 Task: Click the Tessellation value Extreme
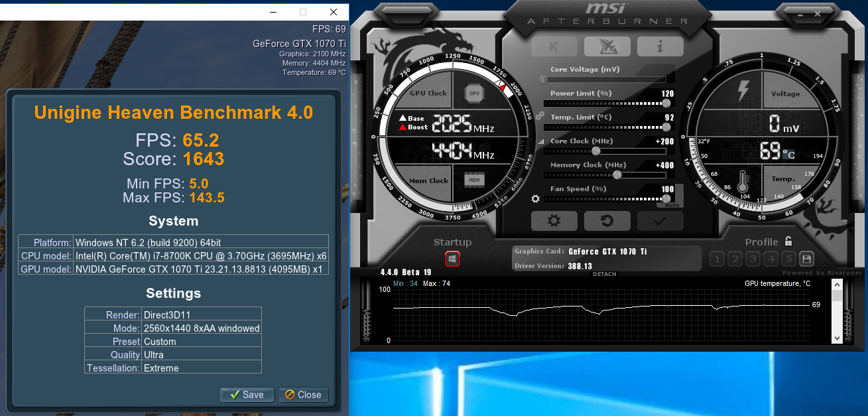coord(161,368)
